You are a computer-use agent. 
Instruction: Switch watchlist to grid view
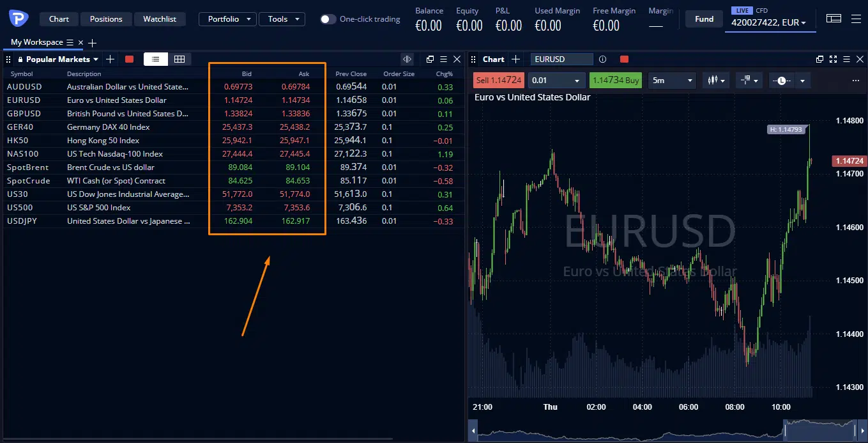tap(179, 59)
